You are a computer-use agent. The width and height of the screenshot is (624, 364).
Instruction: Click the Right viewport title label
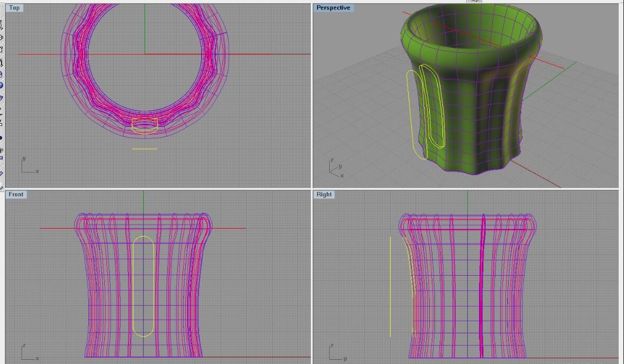(324, 194)
